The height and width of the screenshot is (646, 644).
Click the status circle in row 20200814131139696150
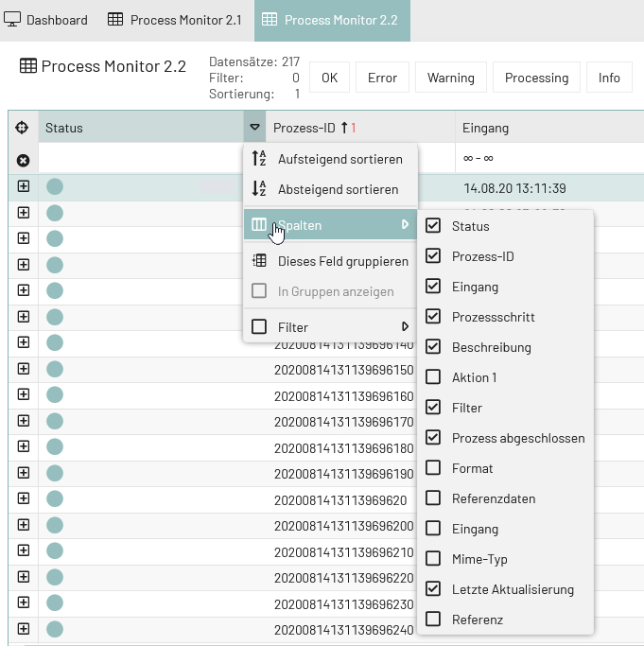tap(55, 369)
